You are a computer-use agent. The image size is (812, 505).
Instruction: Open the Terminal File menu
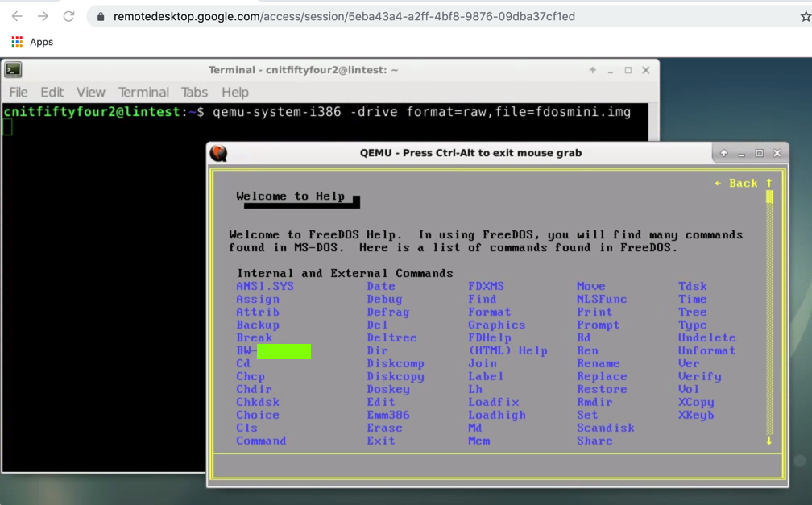(19, 92)
